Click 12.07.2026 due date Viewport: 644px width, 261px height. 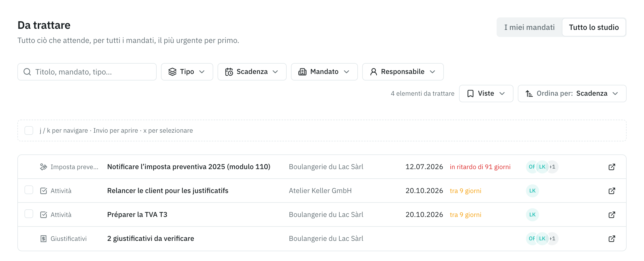[x=424, y=167]
